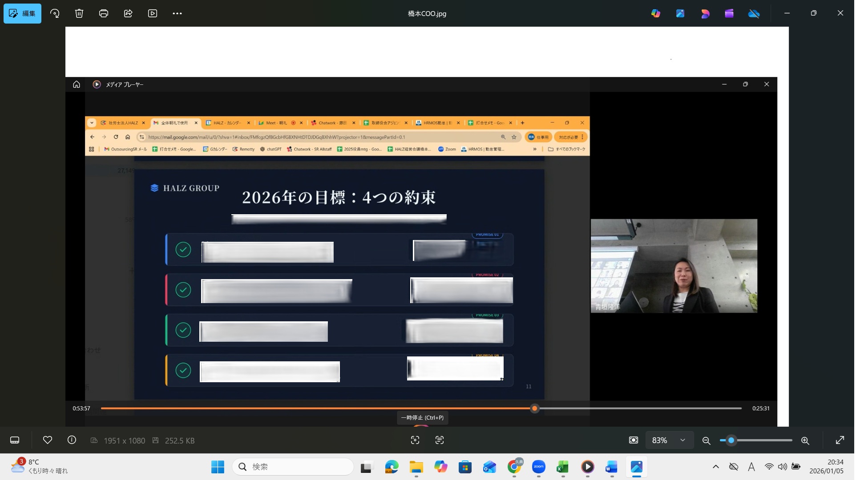Toggle actual size fit icon beside 83%
The width and height of the screenshot is (868, 480).
pos(634,440)
